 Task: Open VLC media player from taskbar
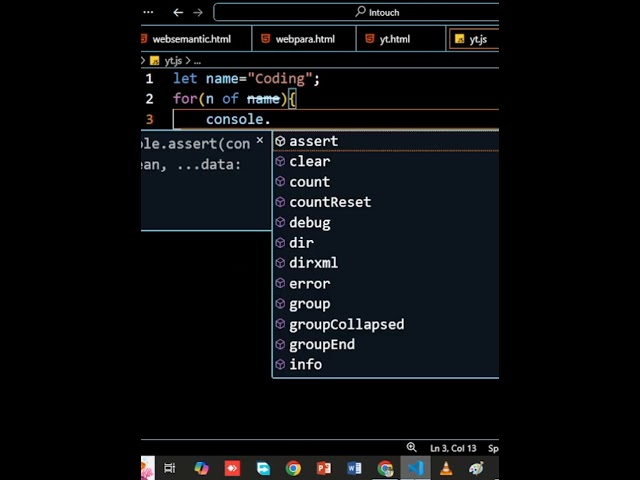click(x=446, y=468)
